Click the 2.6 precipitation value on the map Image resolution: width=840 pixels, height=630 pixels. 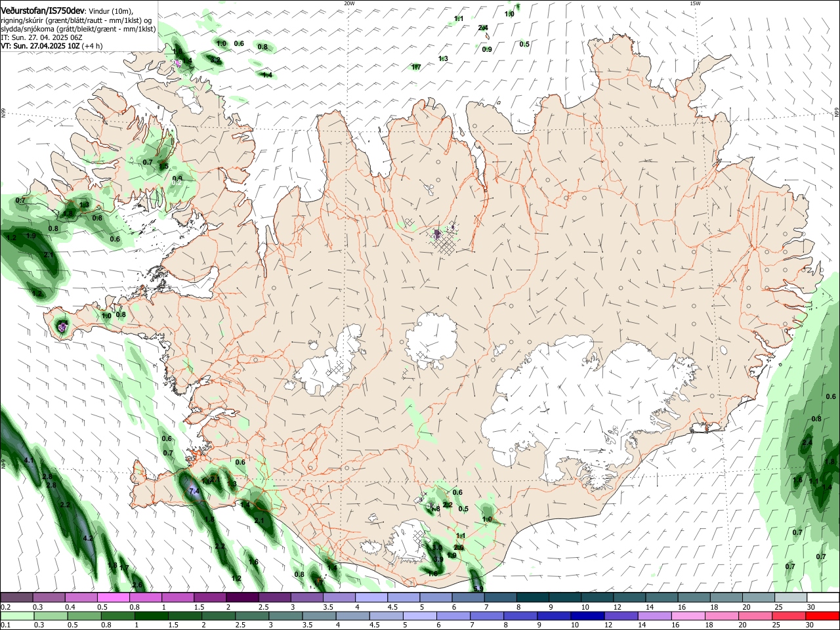[137, 585]
